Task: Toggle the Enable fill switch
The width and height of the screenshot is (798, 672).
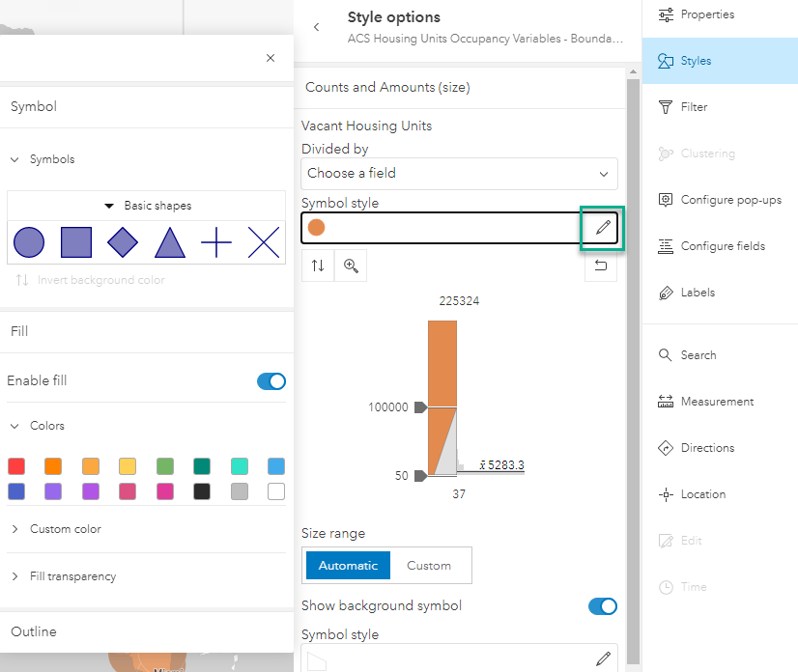Action: [271, 381]
